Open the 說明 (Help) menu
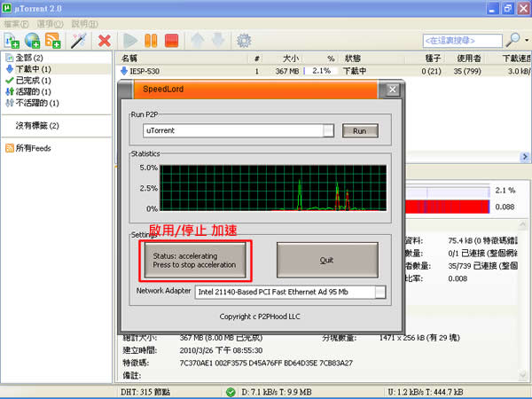This screenshot has width=532, height=399. [x=84, y=24]
